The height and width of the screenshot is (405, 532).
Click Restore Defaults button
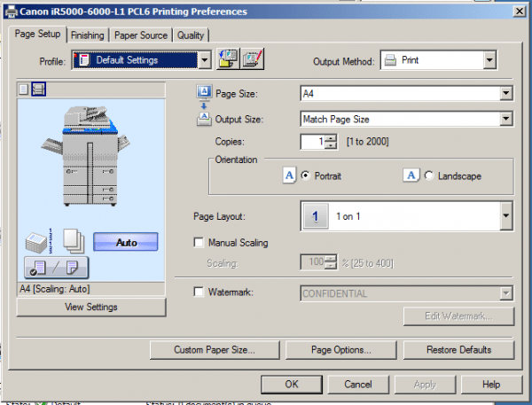[458, 350]
